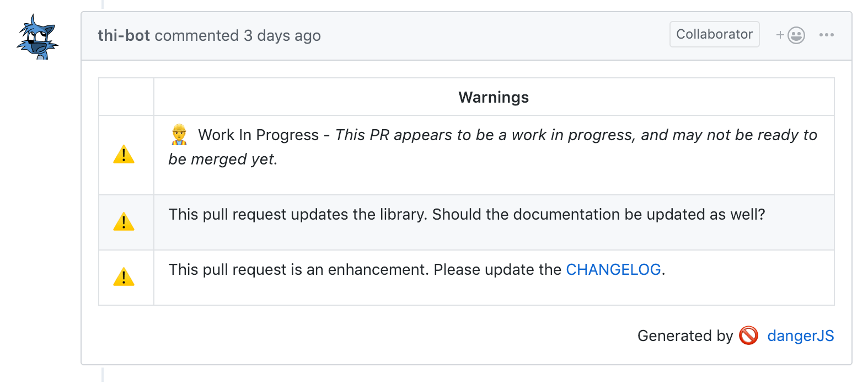
Task: Click the dangerJS no-entry sign logo
Action: pos(748,336)
